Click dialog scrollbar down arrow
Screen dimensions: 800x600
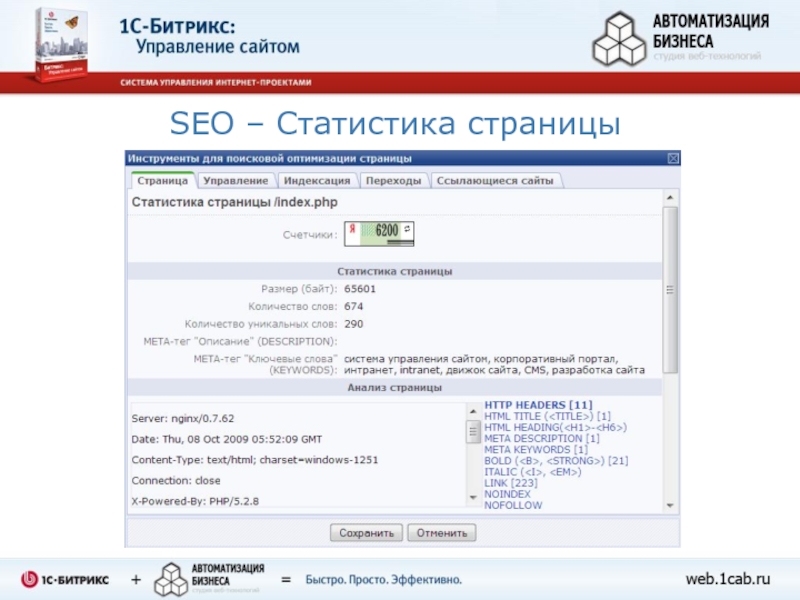(670, 506)
